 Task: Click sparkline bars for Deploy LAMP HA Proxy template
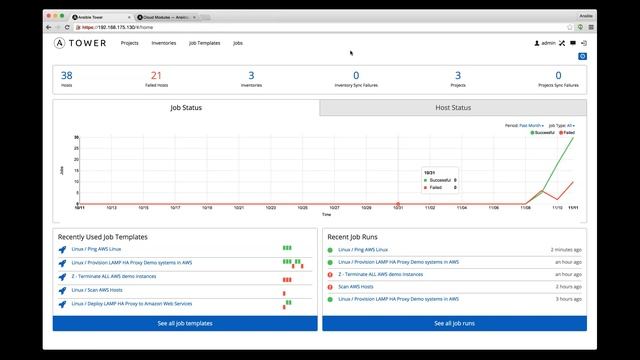[x=287, y=304]
